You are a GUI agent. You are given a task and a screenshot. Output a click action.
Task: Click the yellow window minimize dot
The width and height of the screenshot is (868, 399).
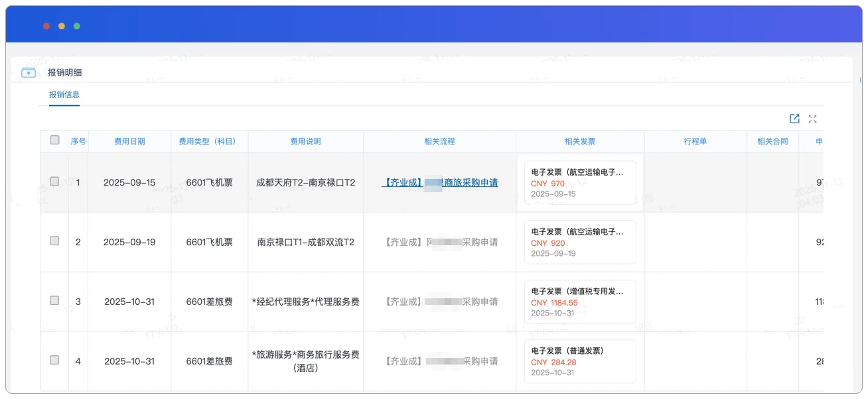[x=62, y=26]
